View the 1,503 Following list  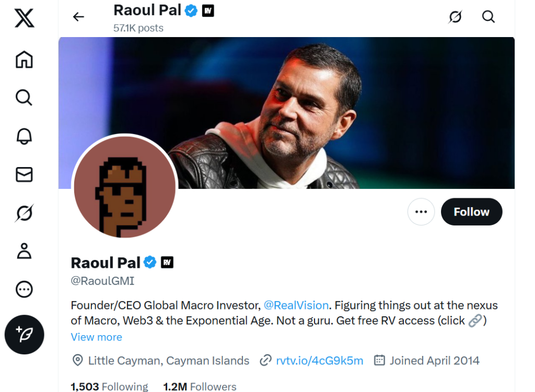click(x=110, y=387)
